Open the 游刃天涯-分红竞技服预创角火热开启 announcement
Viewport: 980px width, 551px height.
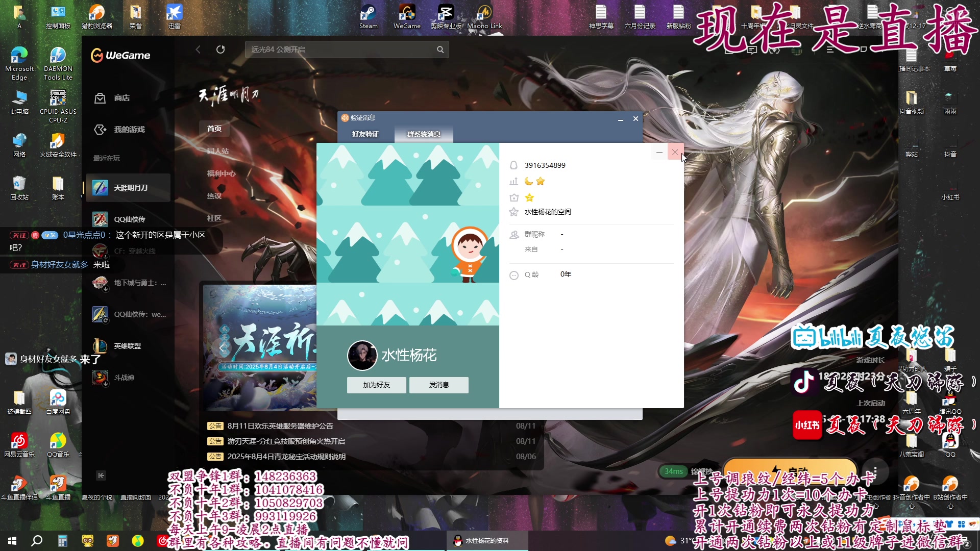click(286, 441)
